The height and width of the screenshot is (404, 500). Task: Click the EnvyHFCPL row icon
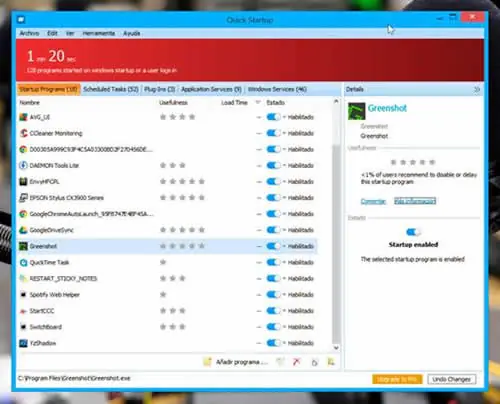[23, 182]
